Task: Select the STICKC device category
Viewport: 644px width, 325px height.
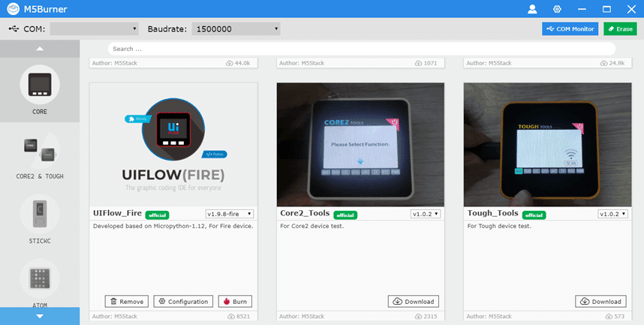Action: (40, 219)
